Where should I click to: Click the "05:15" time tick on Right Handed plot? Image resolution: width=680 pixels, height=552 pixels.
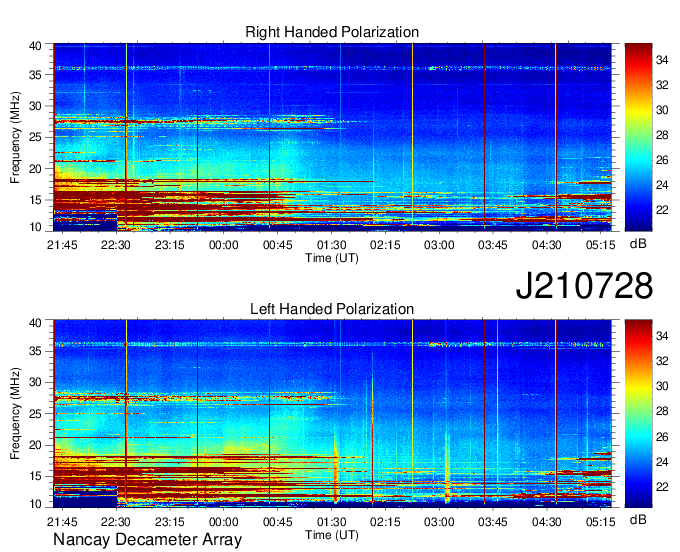(x=601, y=245)
